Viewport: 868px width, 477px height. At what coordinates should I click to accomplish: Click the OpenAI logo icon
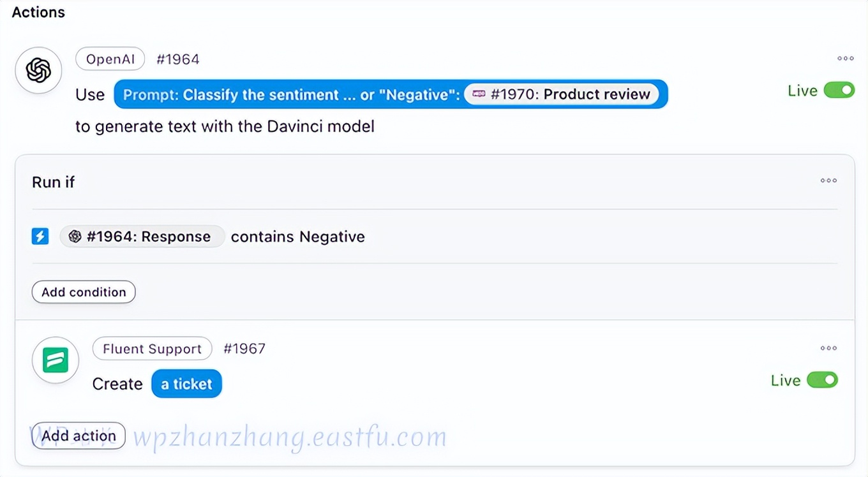[38, 70]
